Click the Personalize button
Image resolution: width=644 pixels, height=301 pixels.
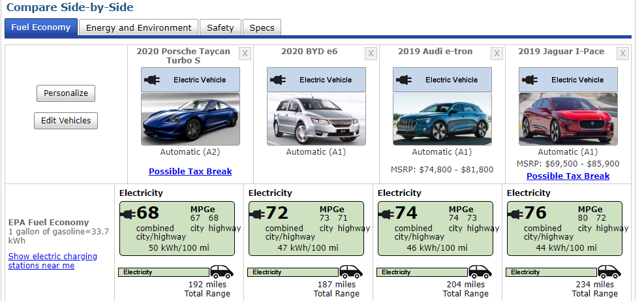[66, 93]
